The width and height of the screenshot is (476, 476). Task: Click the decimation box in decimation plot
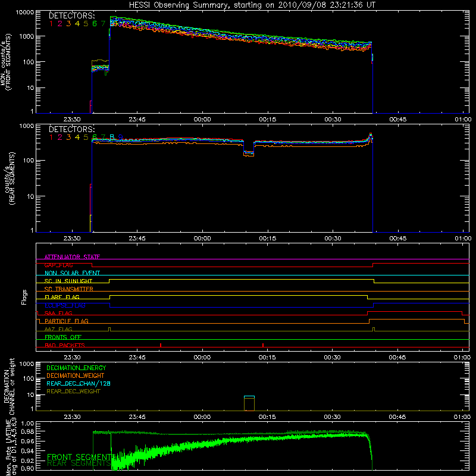(249, 403)
